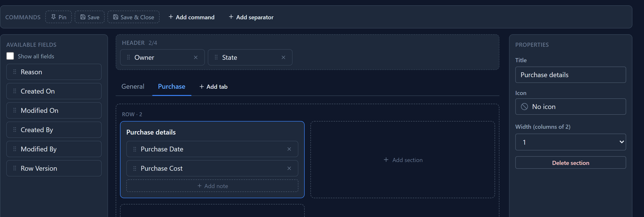Image resolution: width=644 pixels, height=217 pixels.
Task: Grab the Modified On drag handle
Action: [15, 110]
